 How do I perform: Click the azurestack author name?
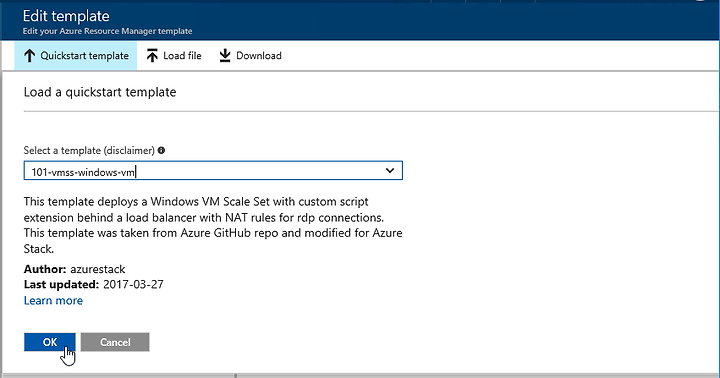coord(97,269)
